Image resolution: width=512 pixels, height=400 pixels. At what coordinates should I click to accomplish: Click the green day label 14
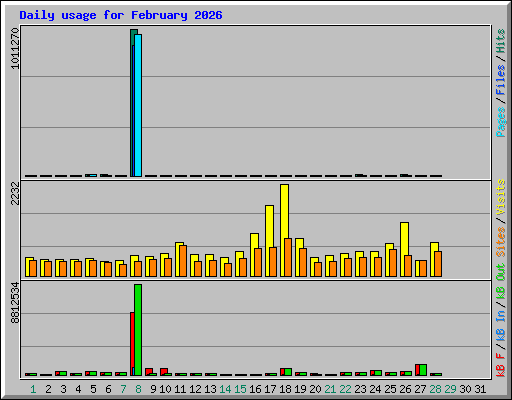[225, 389]
